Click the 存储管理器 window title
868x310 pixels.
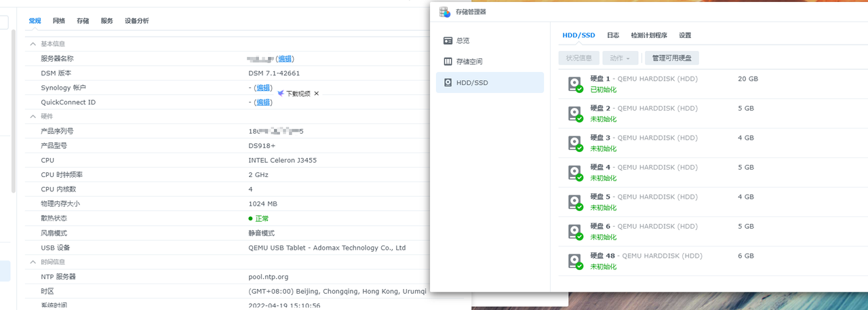pos(471,12)
